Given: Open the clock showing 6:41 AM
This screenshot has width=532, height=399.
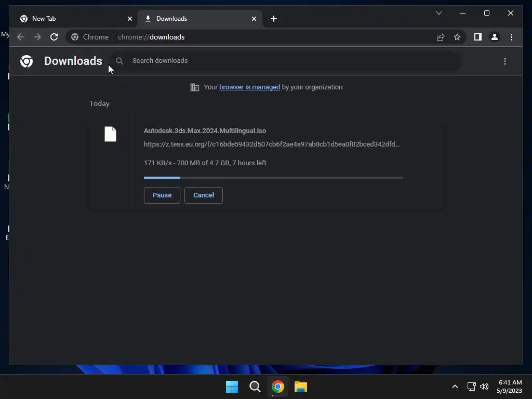Looking at the screenshot, I should point(510,387).
